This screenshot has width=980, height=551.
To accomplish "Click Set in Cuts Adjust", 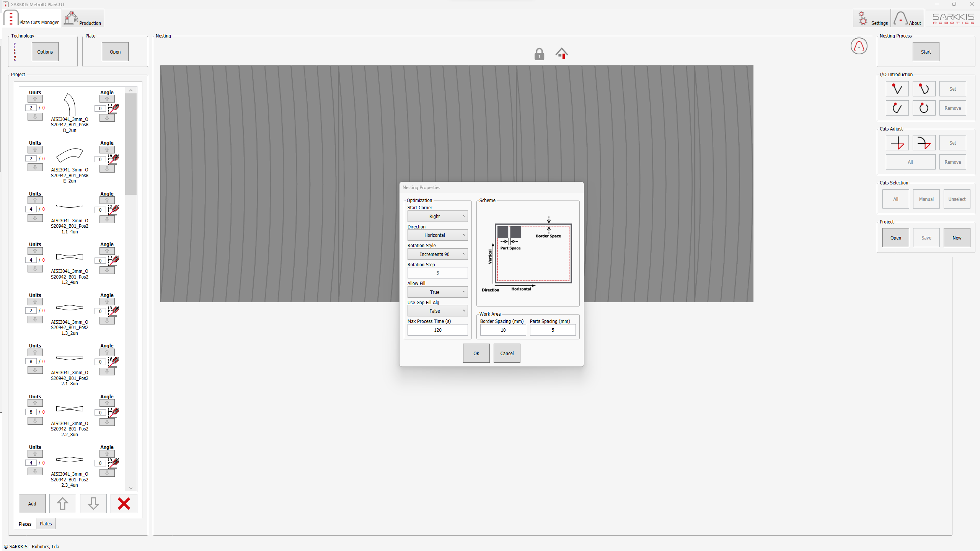I will pos(952,143).
